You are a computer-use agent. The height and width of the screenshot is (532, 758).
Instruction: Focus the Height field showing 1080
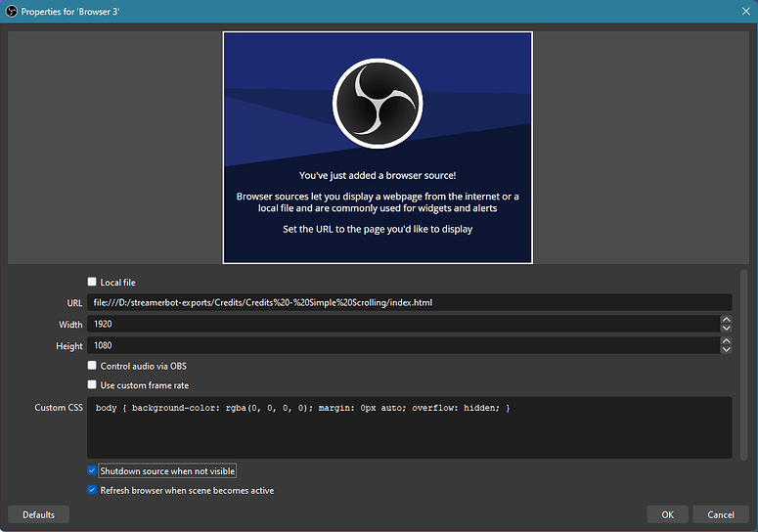(x=403, y=345)
